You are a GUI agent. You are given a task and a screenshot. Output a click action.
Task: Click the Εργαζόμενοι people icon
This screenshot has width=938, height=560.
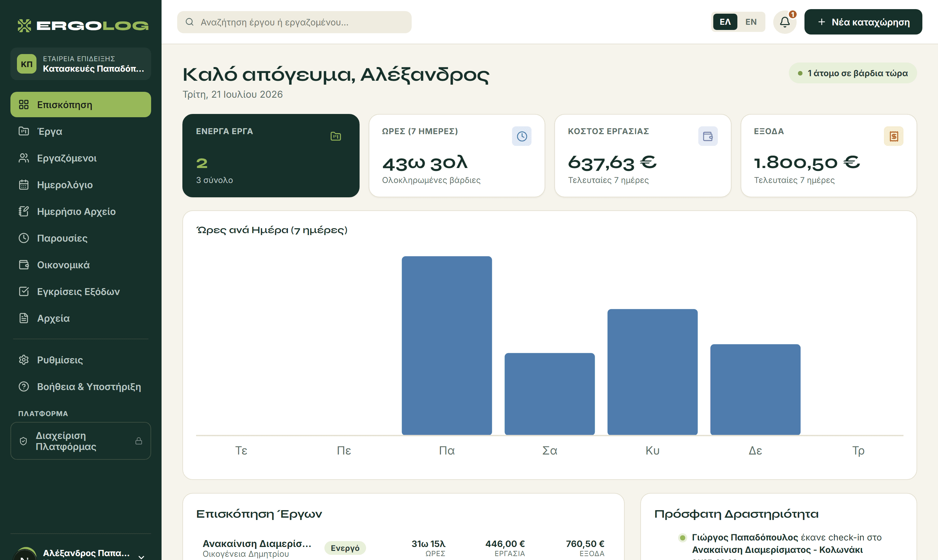click(x=24, y=158)
